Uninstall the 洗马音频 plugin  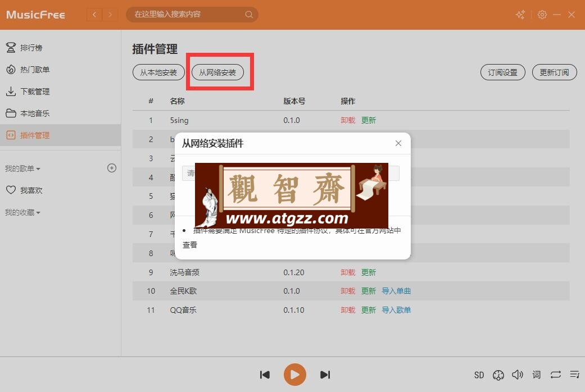348,272
